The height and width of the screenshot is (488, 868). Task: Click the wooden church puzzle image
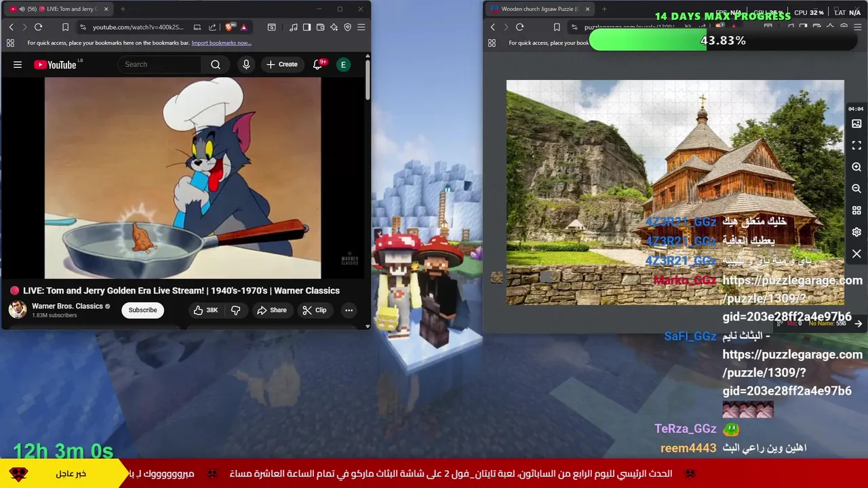point(675,192)
